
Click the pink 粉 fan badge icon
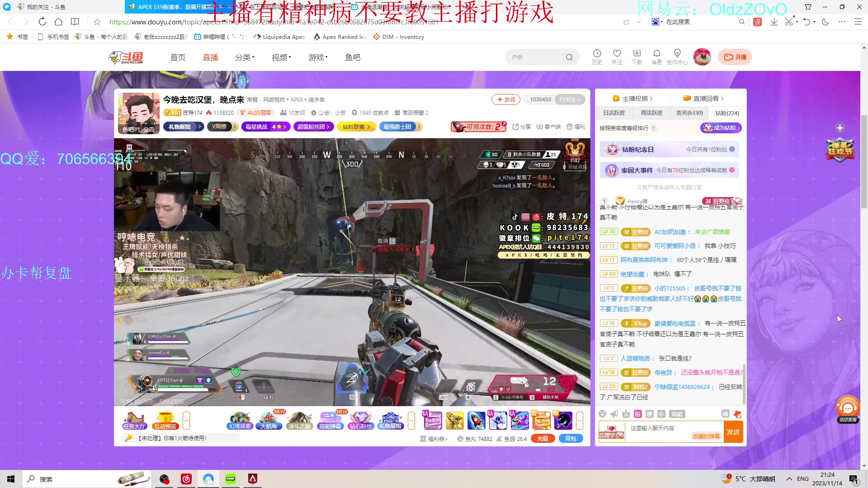[637, 414]
